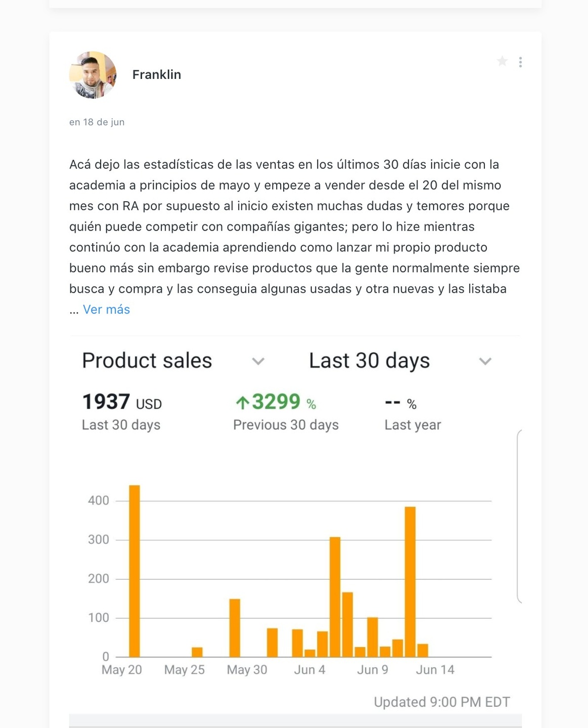The image size is (588, 728).
Task: Click the tall orange bar near Jun 12
Action: pos(410,581)
